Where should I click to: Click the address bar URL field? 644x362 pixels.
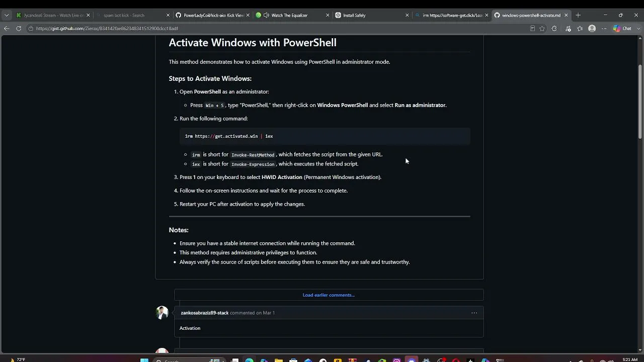(x=277, y=29)
